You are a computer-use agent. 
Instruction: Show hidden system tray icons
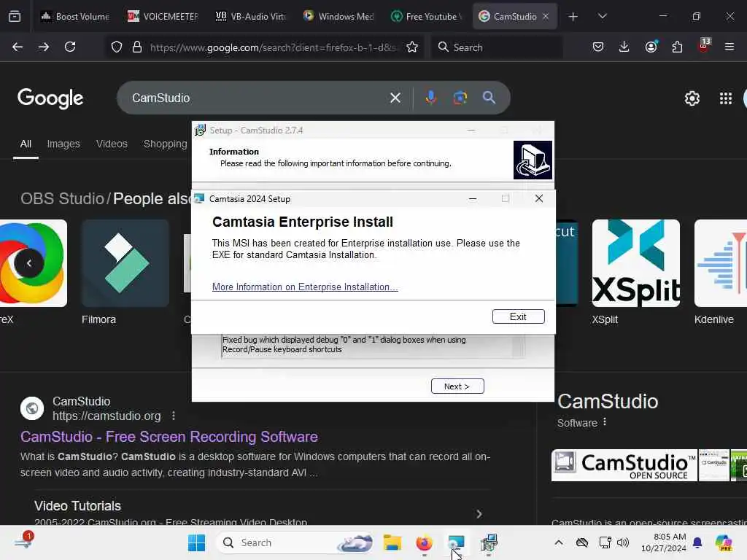click(559, 542)
